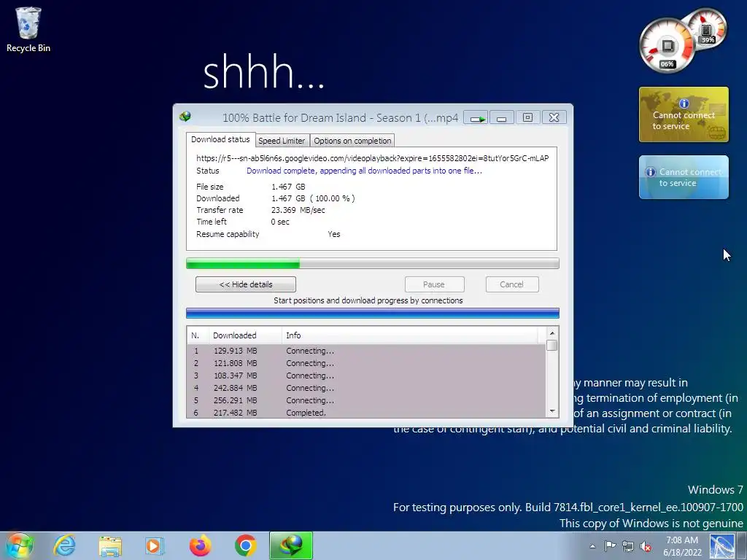Select connection row with 108.347 MB
Screen dimensions: 747x560
click(366, 376)
